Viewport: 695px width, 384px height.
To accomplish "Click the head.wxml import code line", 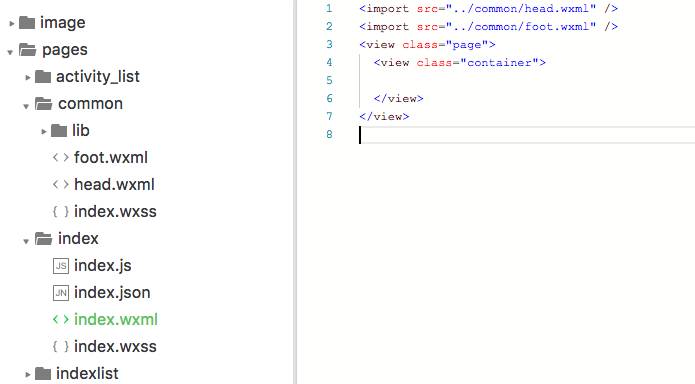I will 488,8.
